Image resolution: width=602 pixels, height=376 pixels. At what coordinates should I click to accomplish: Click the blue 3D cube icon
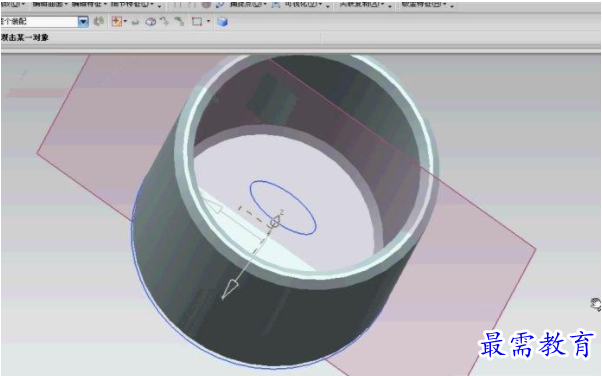point(222,22)
